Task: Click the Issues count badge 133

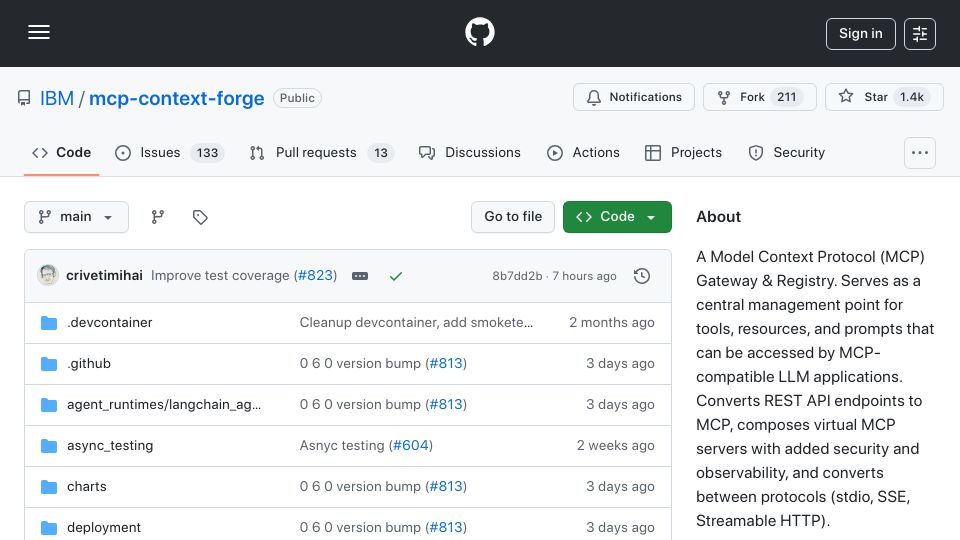Action: pos(207,152)
